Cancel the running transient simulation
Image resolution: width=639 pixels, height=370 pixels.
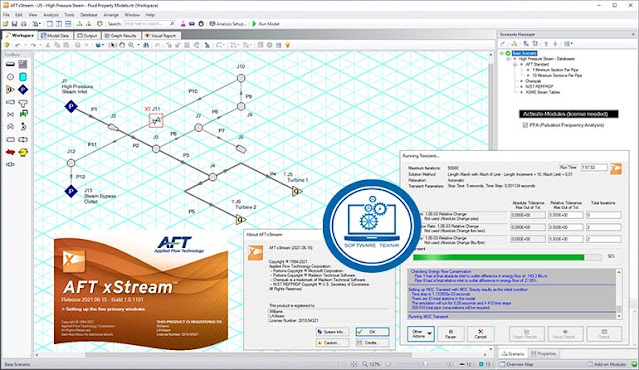pos(480,334)
